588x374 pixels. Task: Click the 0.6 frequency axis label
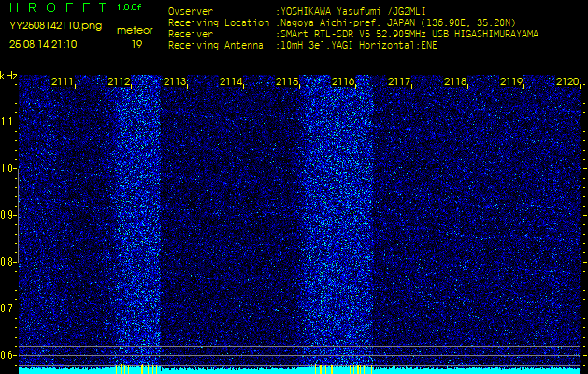point(7,355)
